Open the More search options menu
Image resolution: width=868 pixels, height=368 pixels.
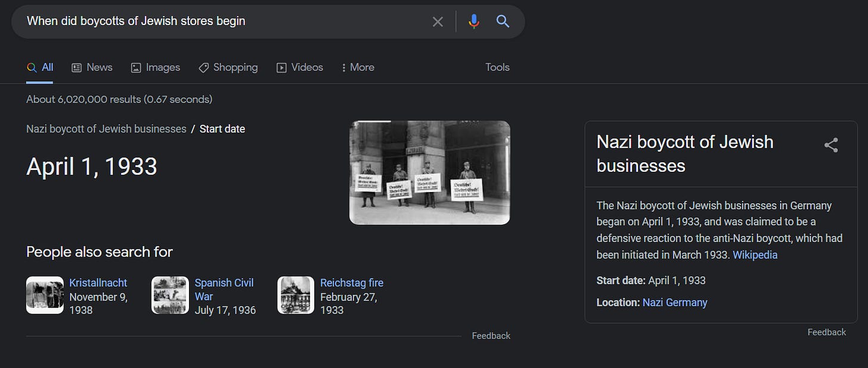(358, 67)
